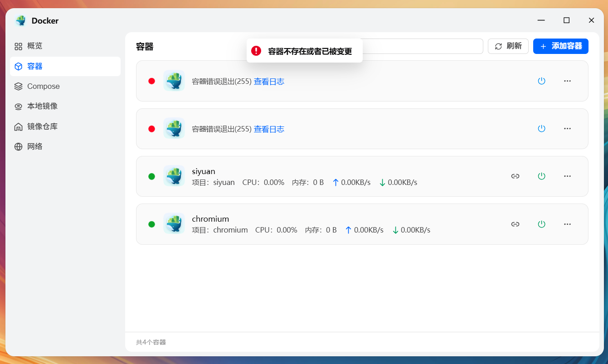Screen dimensions: 608x364
Task: Switch to the 镜像仓库 registry page
Action: coord(65,126)
